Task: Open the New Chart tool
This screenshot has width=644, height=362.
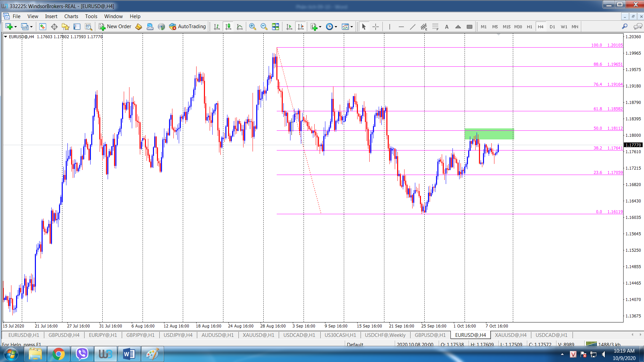Action: pos(9,26)
